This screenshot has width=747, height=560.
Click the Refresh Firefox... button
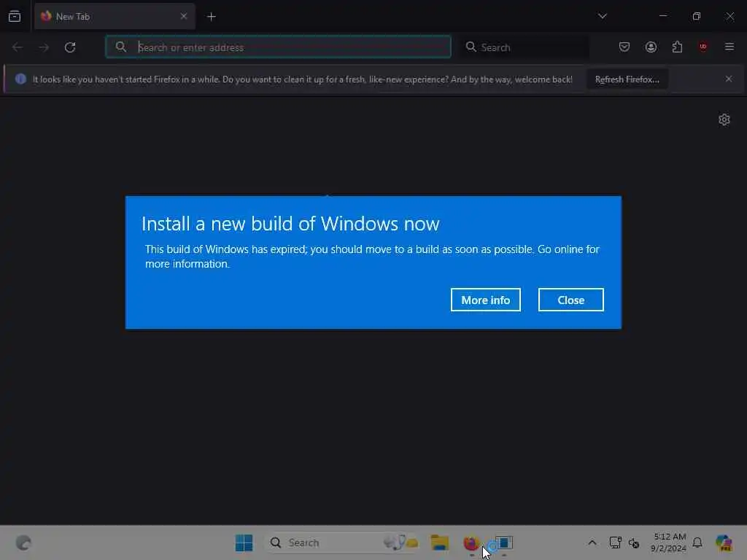[x=627, y=79]
